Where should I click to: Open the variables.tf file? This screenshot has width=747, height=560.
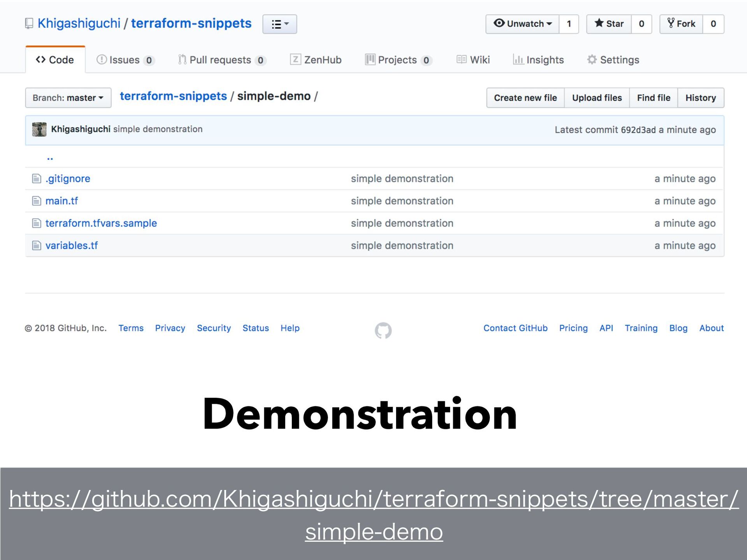[72, 245]
